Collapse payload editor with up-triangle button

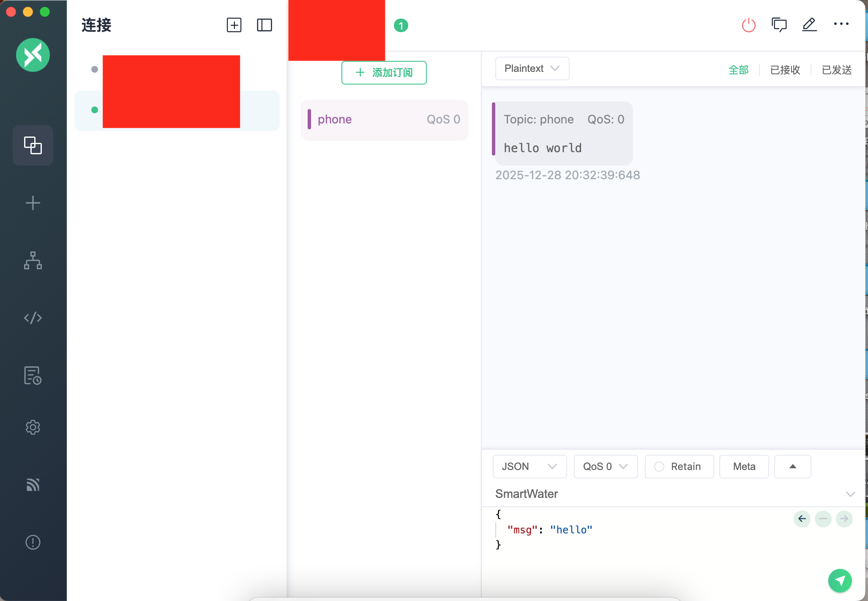[792, 467]
